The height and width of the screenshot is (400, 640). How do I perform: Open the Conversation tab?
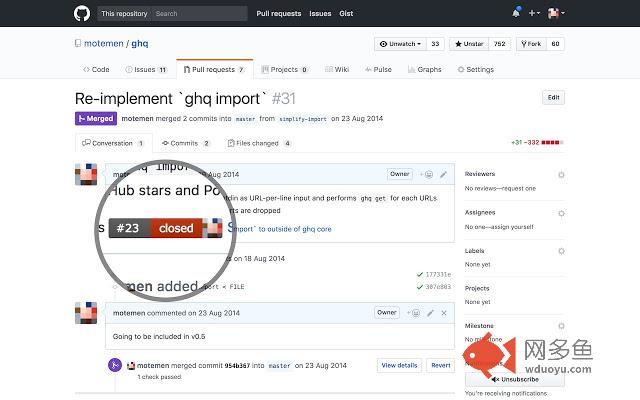pos(113,143)
